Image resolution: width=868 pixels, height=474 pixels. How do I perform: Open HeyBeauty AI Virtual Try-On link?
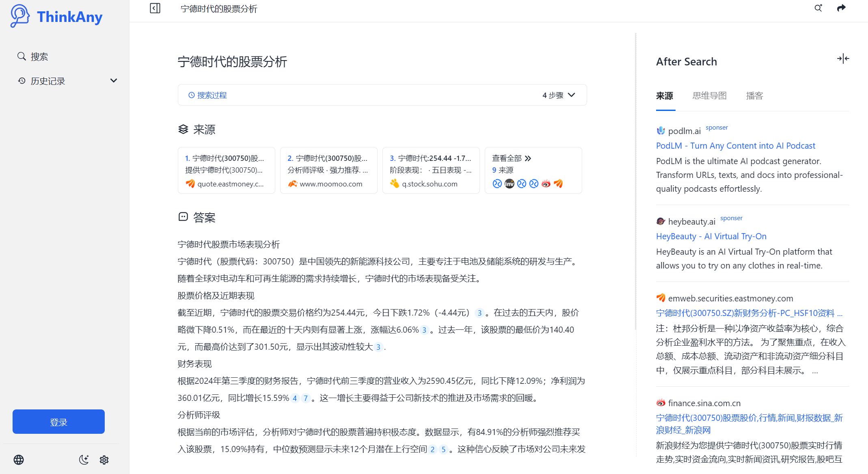711,236
